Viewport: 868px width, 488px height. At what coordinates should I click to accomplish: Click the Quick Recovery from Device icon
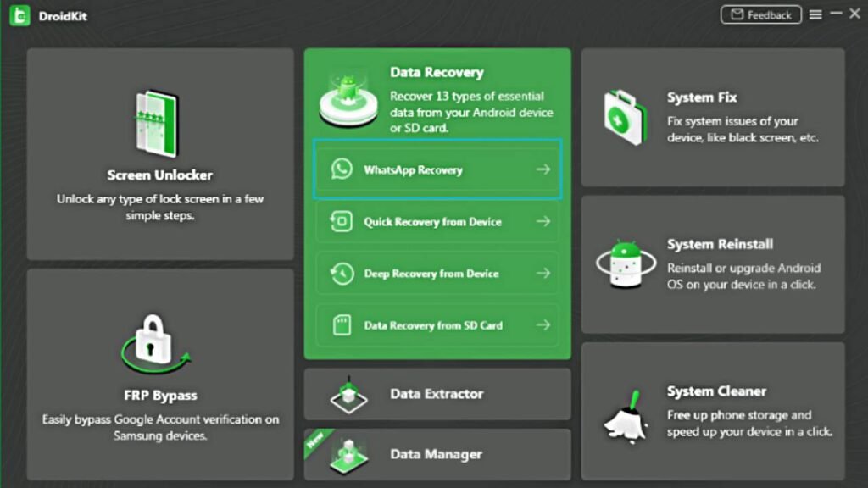pyautogui.click(x=341, y=221)
